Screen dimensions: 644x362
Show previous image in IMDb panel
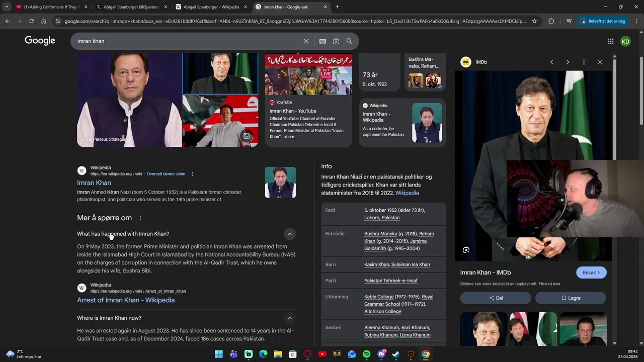pyautogui.click(x=551, y=62)
